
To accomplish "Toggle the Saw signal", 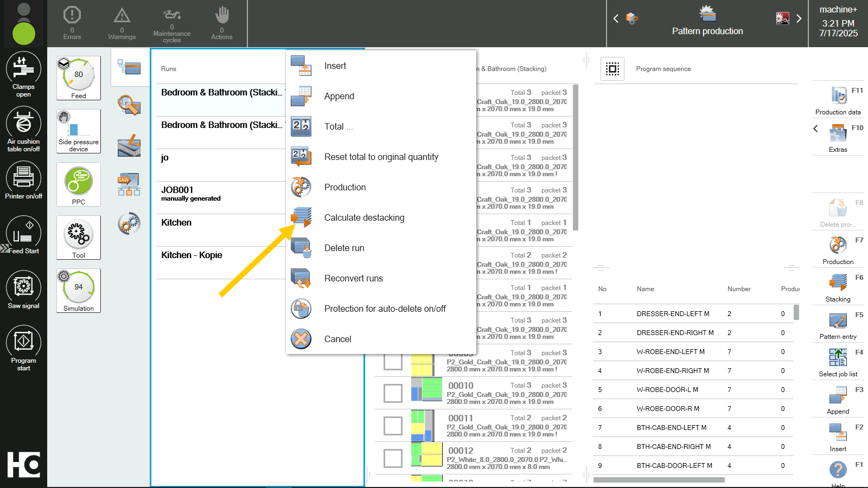I will [23, 291].
